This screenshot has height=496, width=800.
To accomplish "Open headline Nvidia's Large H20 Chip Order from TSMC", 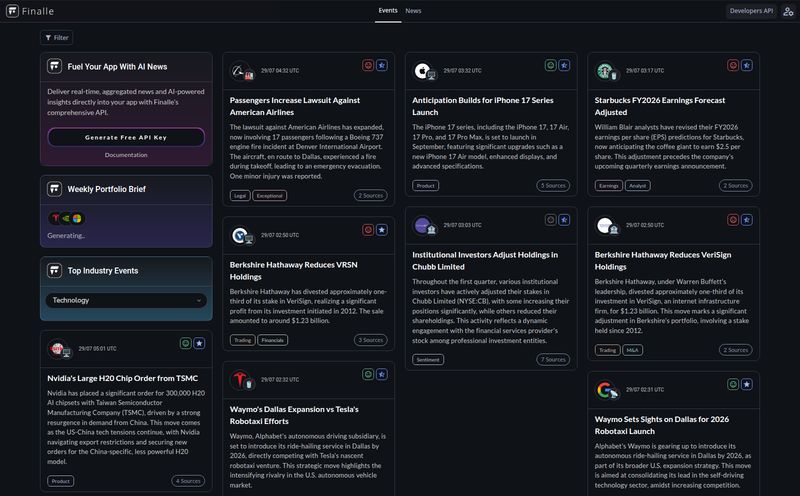I will tap(122, 378).
